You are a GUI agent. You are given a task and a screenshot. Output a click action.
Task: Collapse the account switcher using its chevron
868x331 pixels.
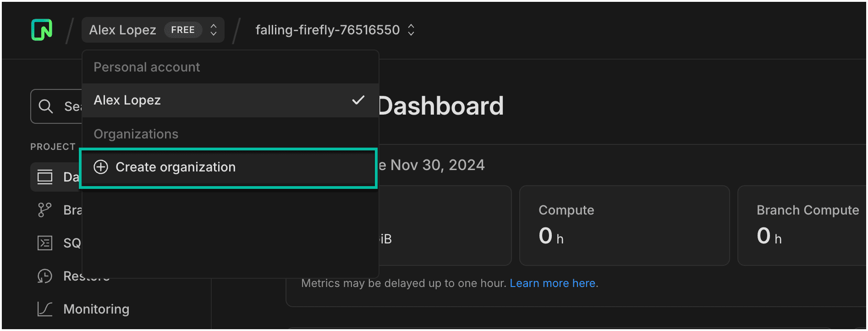[x=214, y=30]
